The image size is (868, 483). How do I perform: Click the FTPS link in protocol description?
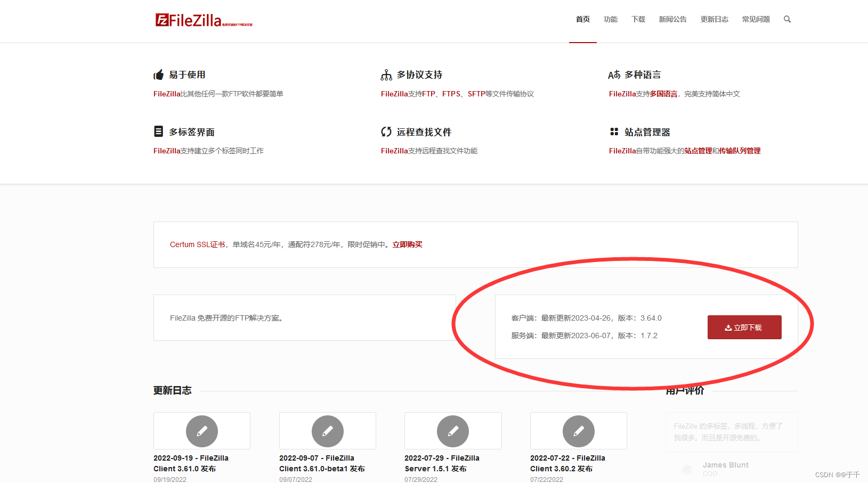click(x=451, y=94)
